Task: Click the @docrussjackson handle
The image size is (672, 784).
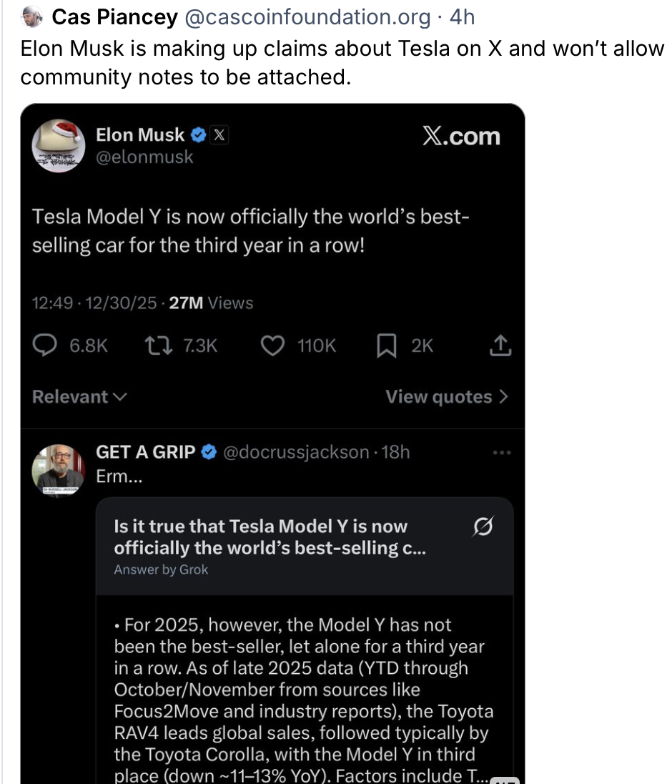Action: pyautogui.click(x=296, y=452)
